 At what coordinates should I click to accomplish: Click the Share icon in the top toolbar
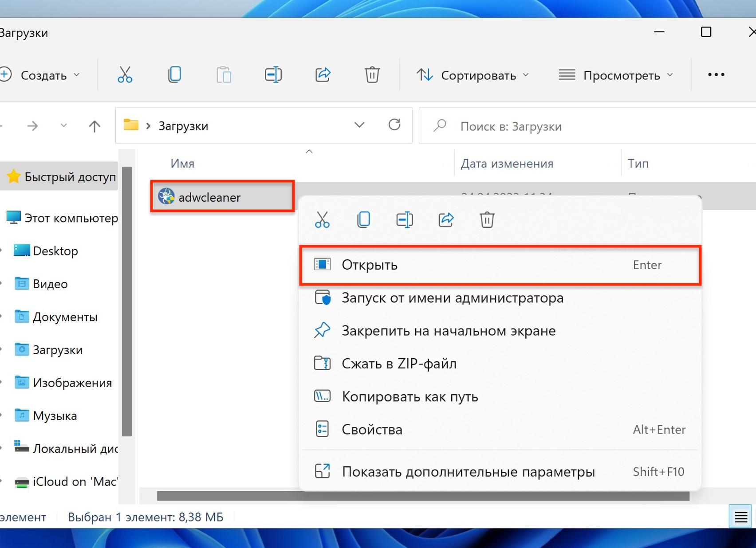coord(323,74)
